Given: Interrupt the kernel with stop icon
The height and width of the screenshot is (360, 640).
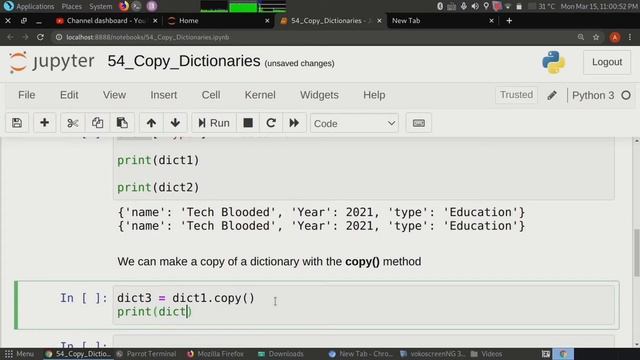Looking at the screenshot, I should coord(248,123).
